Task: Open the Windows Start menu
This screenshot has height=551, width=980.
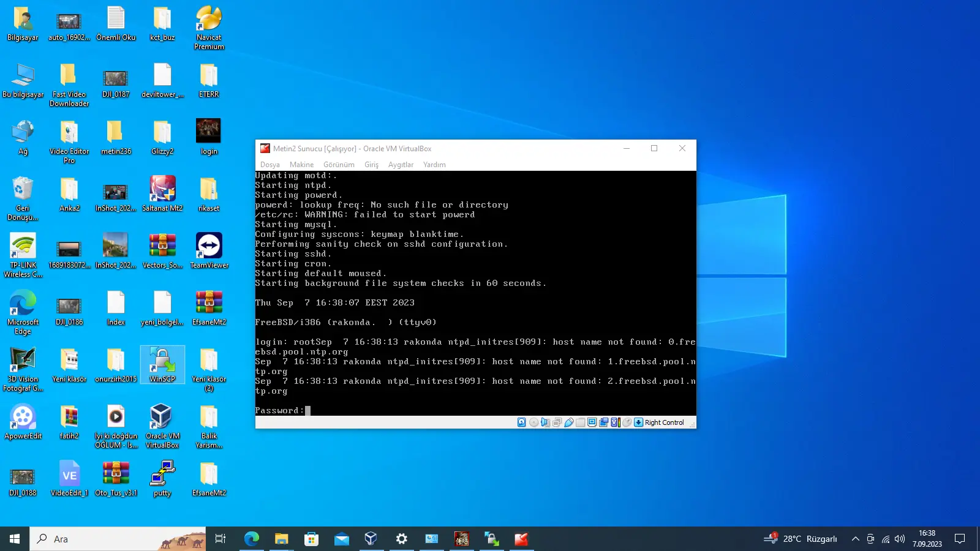Action: 15,539
